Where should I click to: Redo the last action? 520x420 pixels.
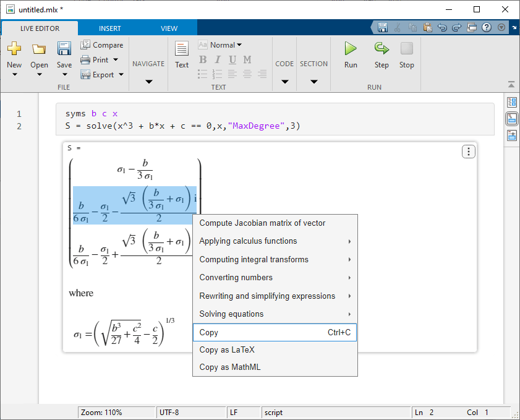pyautogui.click(x=457, y=27)
